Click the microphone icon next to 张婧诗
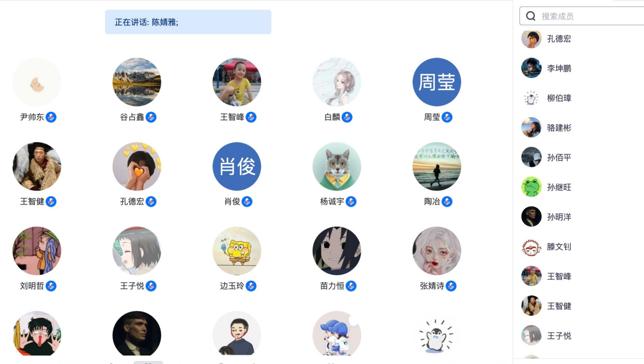The image size is (644, 364). coord(451,286)
